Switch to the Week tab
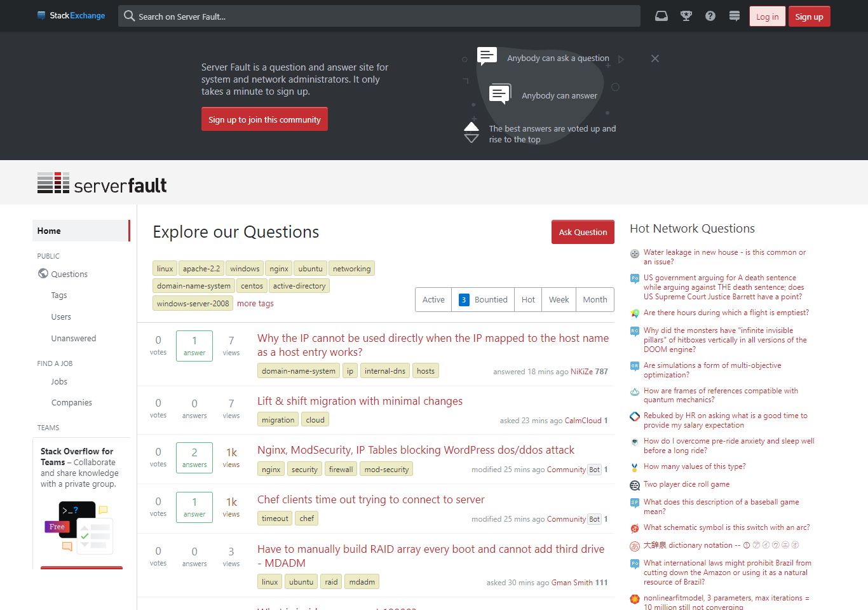The image size is (868, 610). tap(559, 300)
